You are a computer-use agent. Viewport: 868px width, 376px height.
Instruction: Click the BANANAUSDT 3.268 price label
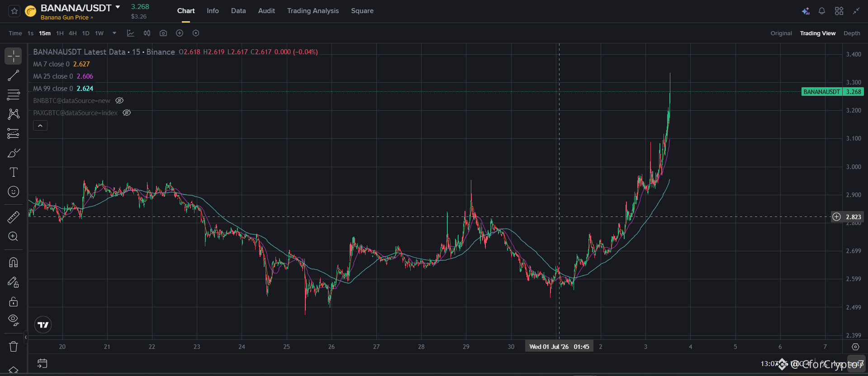point(832,92)
